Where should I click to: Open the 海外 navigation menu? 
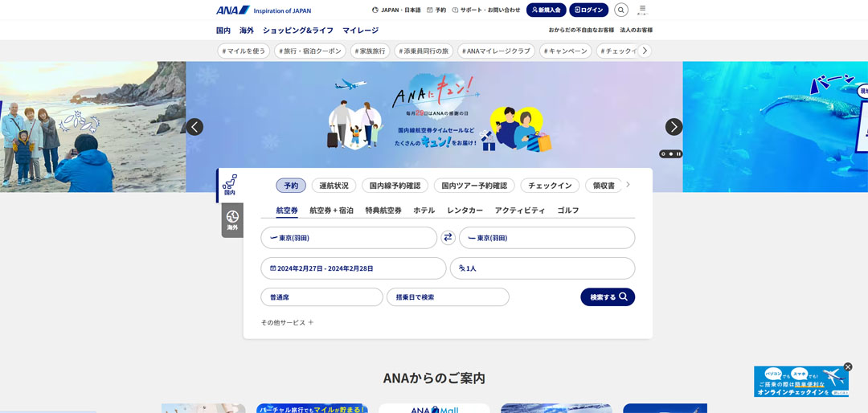coord(247,31)
